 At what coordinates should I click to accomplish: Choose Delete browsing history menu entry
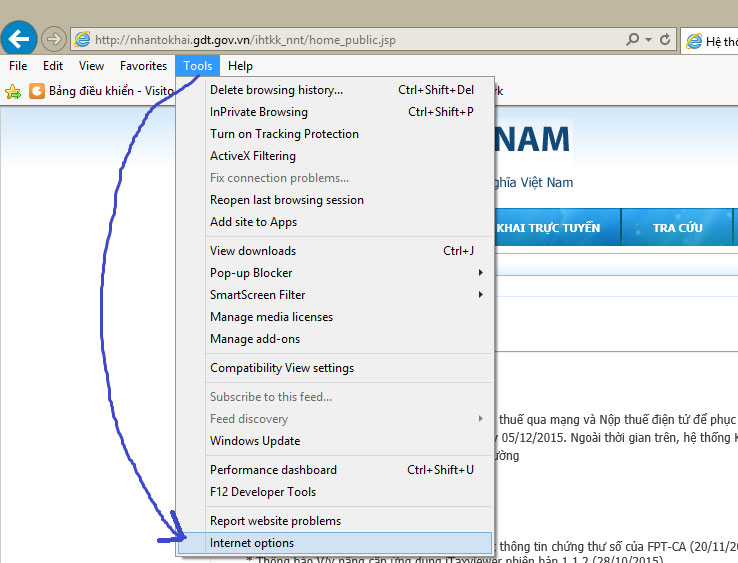tap(276, 90)
